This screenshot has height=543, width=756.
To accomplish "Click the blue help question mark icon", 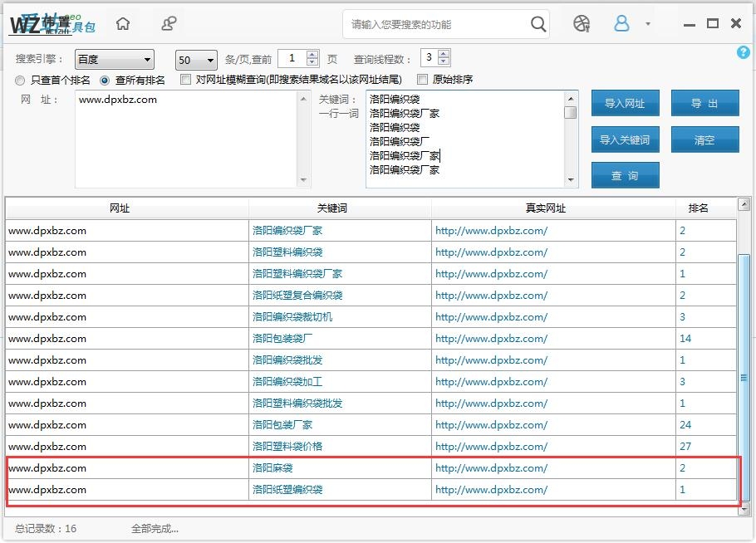I will click(x=743, y=52).
